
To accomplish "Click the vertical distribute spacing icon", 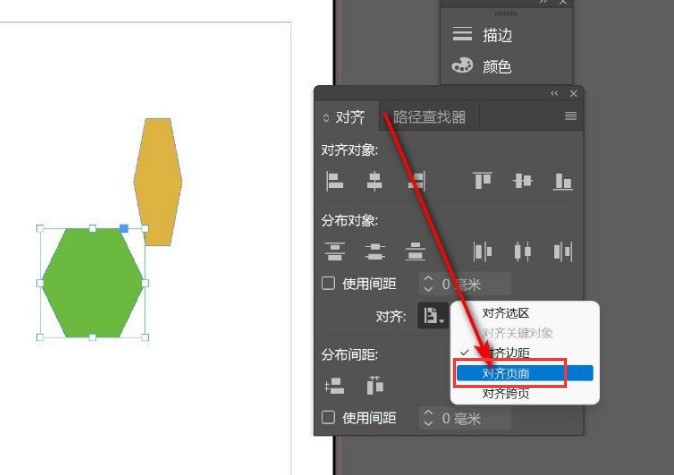I will tap(335, 385).
